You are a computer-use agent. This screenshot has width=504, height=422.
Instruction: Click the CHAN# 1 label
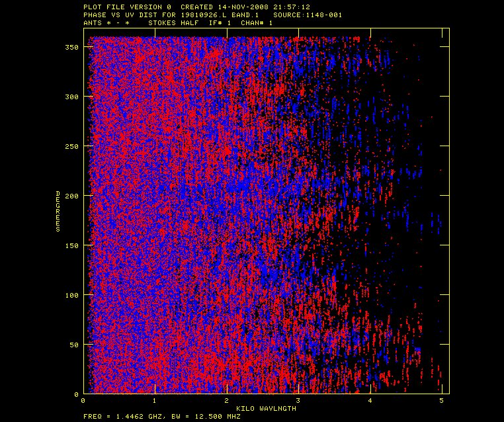point(256,22)
